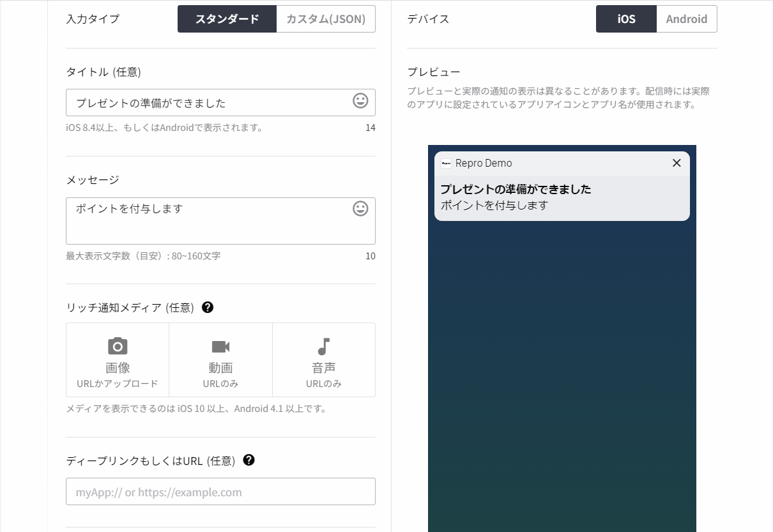Choose 音声 rich media option
773x532 pixels.
point(324,360)
